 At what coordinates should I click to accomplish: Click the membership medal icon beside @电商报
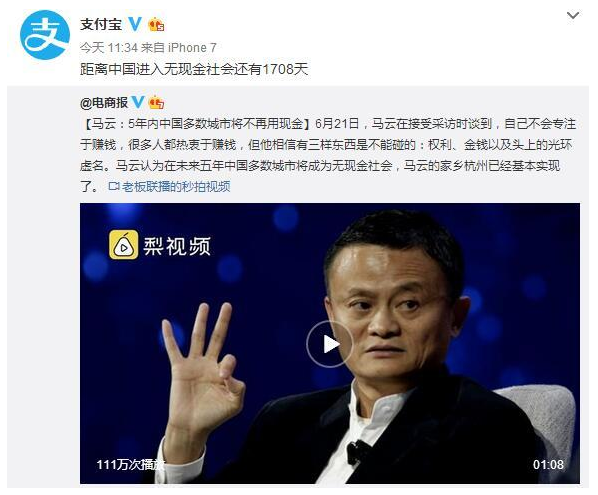point(156,102)
